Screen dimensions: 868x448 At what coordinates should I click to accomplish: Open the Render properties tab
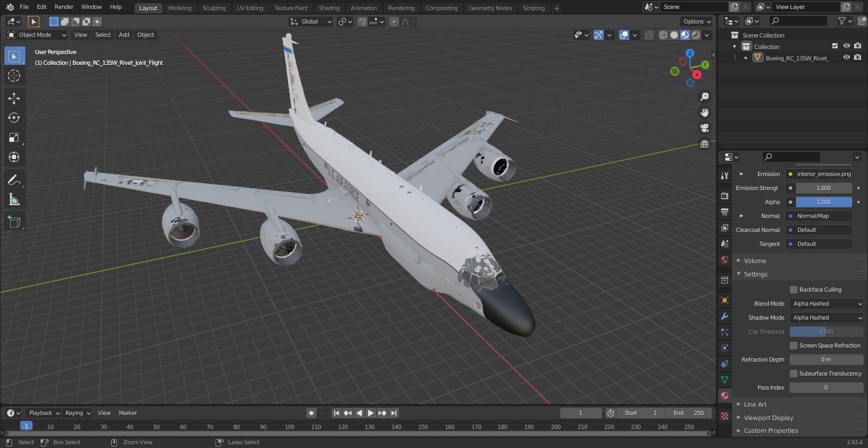tap(724, 196)
